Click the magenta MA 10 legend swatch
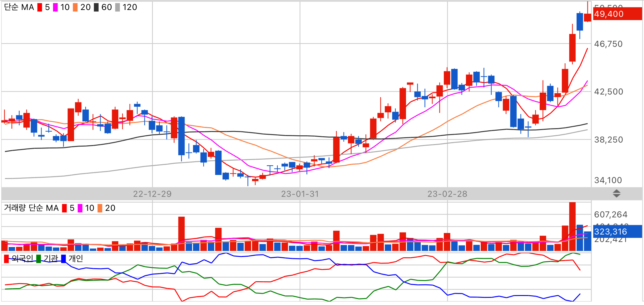 (55, 7)
